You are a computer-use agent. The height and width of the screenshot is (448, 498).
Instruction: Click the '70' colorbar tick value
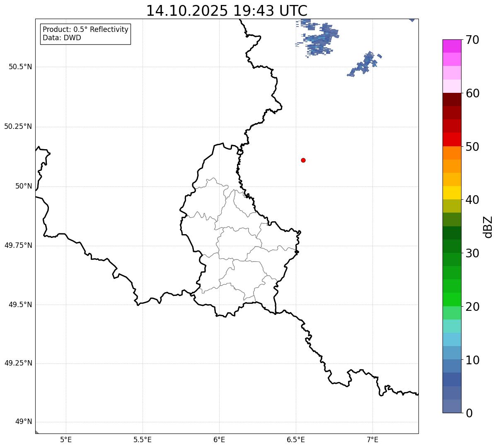point(472,40)
